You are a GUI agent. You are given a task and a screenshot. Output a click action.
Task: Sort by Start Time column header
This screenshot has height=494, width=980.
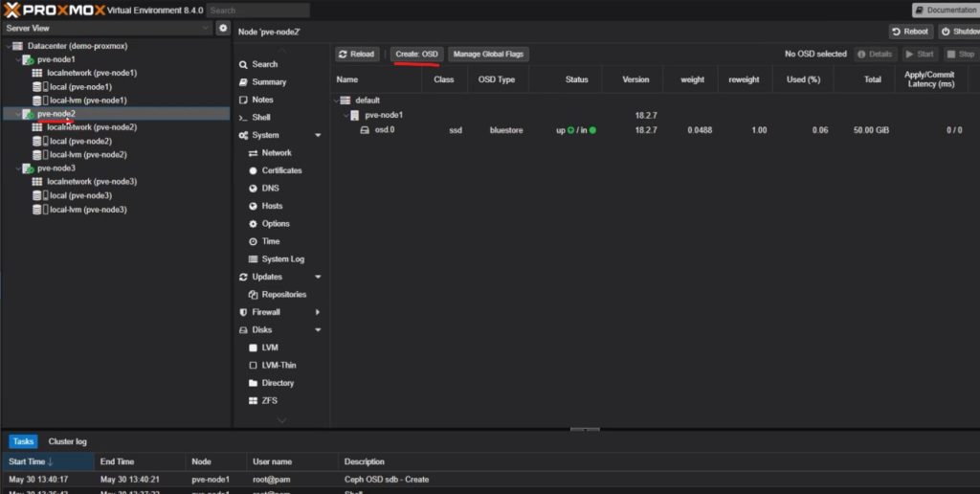tap(48, 461)
